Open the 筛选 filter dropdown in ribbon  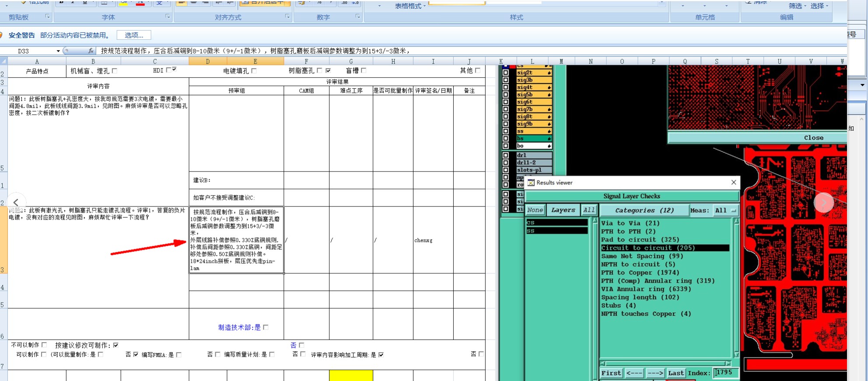797,6
